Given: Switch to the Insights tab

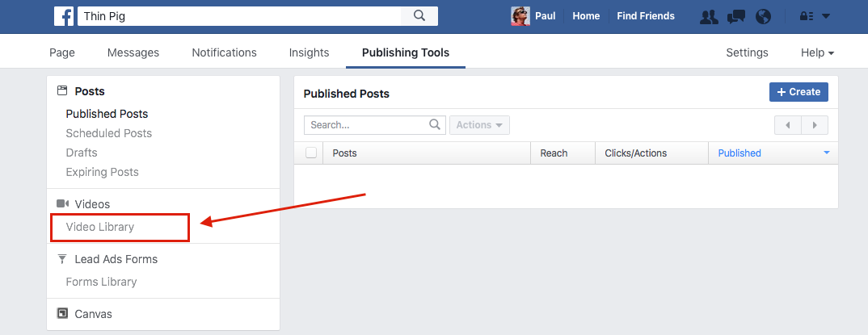Looking at the screenshot, I should [x=309, y=52].
